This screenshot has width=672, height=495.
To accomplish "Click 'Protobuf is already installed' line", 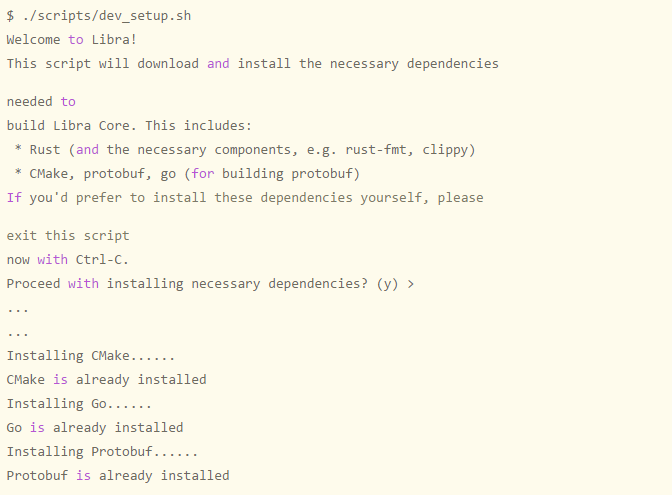I will pyautogui.click(x=118, y=476).
